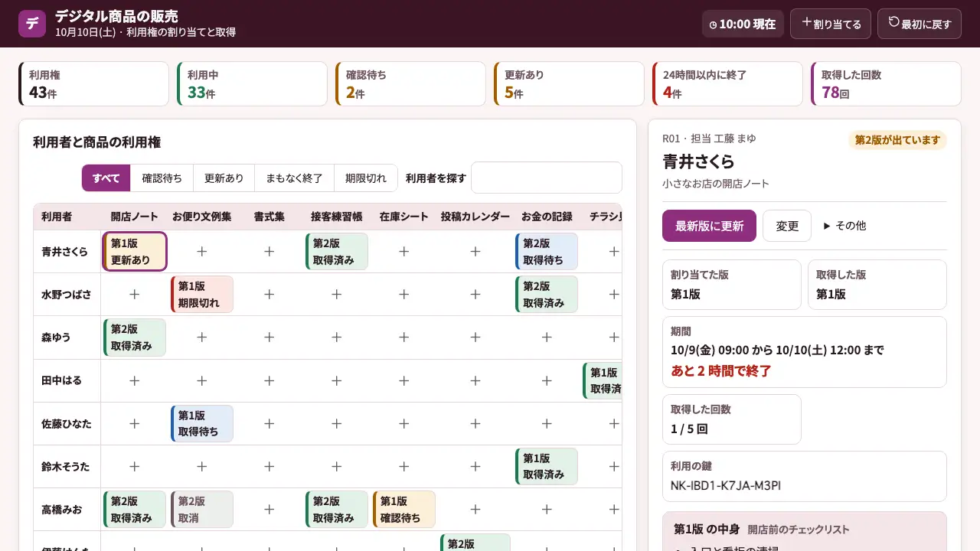Screen dimensions: 980x551
Task: Open 森ゆう's 開店ノート 第2版 取得済み cell
Action: point(135,337)
